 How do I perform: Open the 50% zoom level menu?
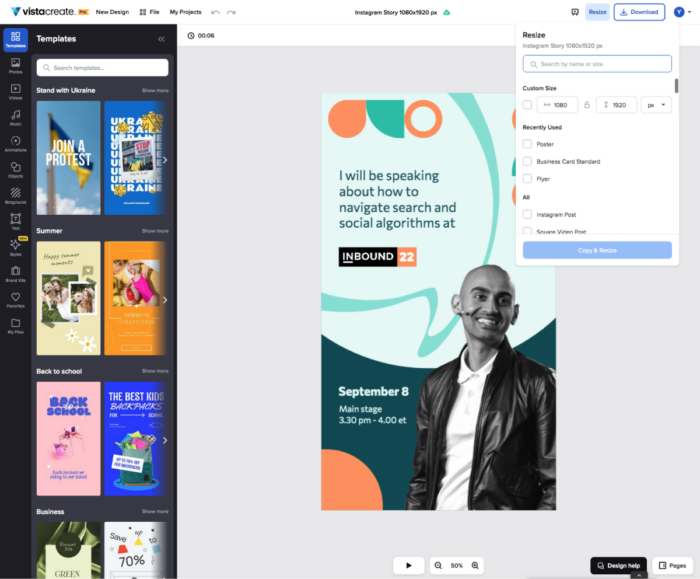coord(457,566)
